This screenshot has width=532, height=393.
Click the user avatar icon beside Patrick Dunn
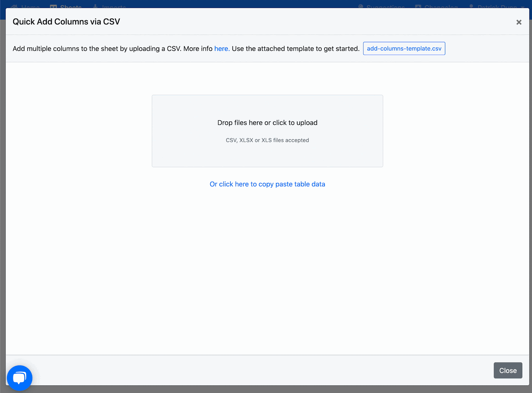(x=471, y=7)
